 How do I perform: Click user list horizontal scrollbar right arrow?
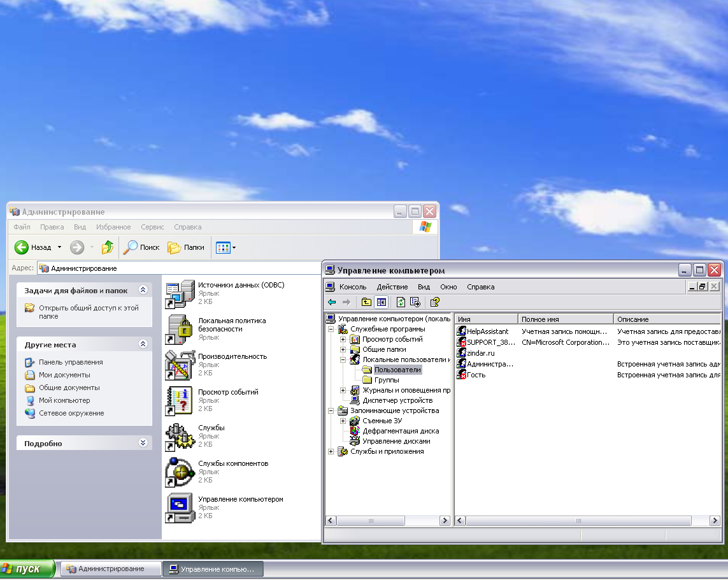(x=715, y=521)
